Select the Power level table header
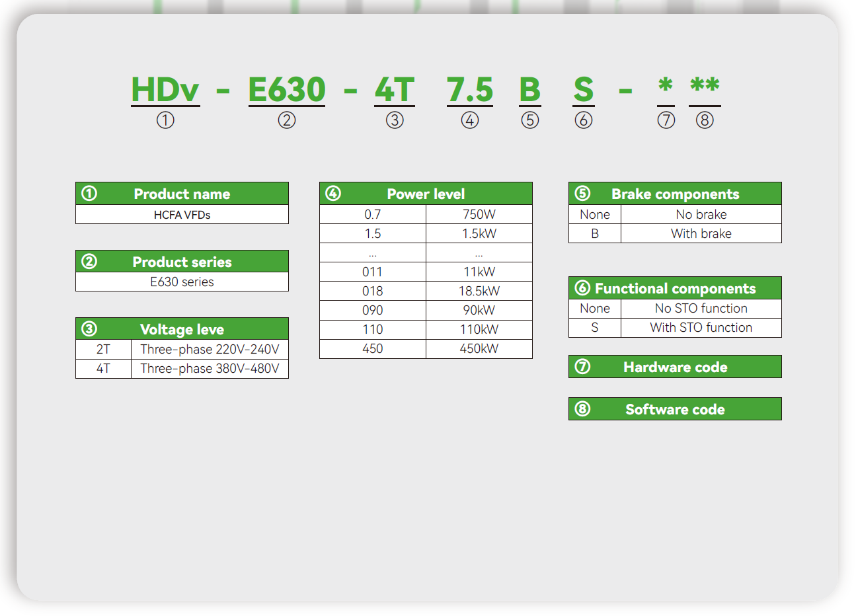The image size is (856, 616). (x=426, y=194)
